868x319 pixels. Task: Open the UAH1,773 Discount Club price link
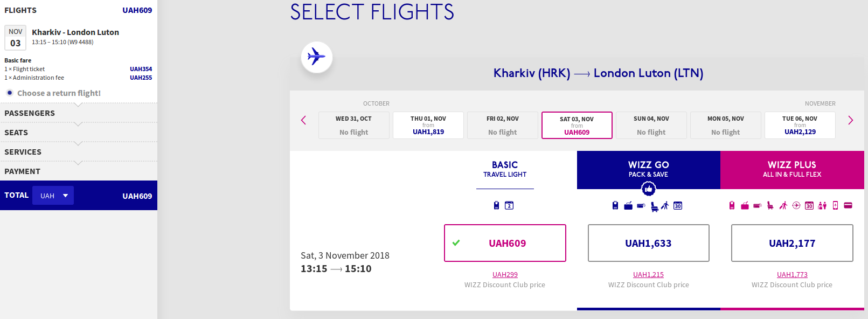click(x=792, y=275)
